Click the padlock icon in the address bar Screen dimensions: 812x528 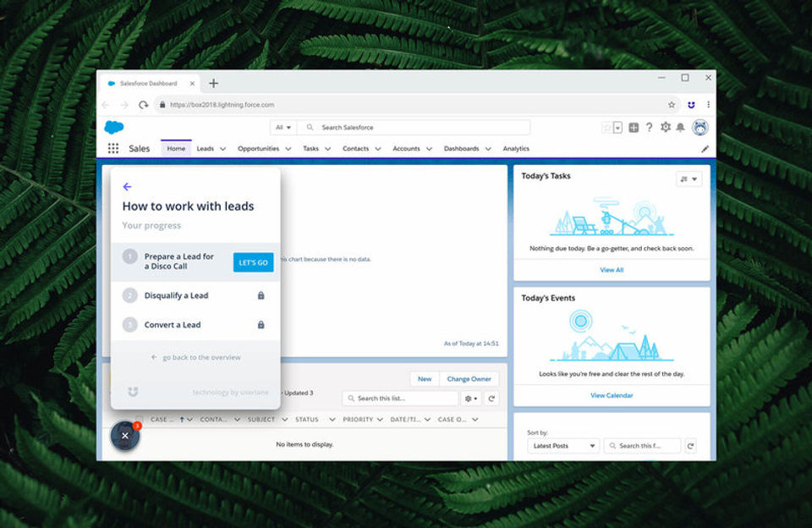pyautogui.click(x=162, y=105)
